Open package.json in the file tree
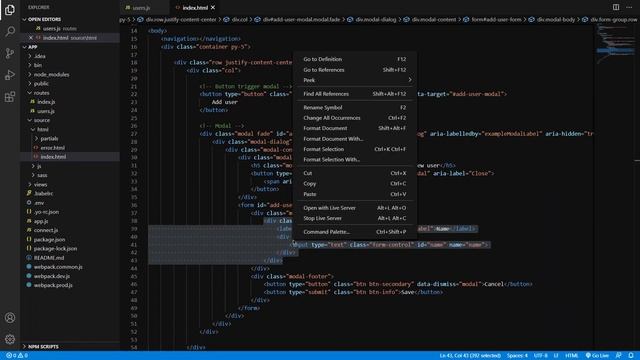The height and width of the screenshot is (360, 640). (49, 240)
